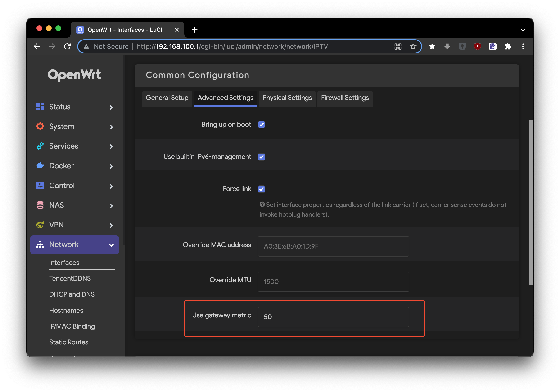
Task: Expand the System menu chevron
Action: (111, 127)
